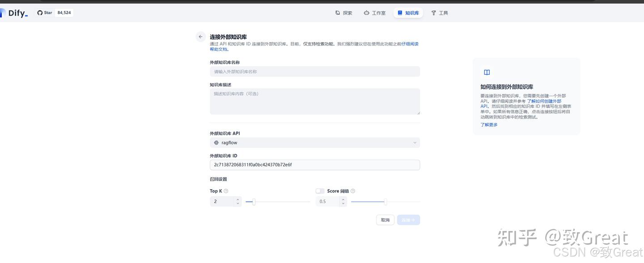This screenshot has height=263, width=644.
Task: Click the book icon above 如何连接到外部知识库
Action: point(487,72)
